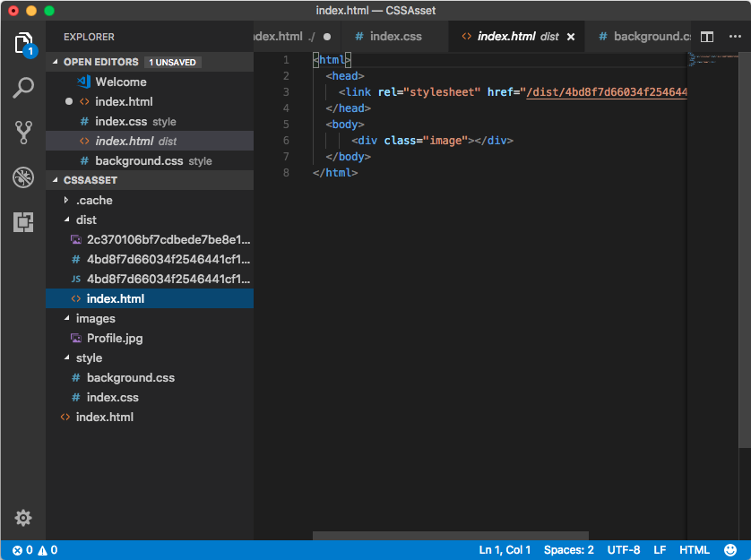Click the closing html tag on line 8

tap(335, 172)
